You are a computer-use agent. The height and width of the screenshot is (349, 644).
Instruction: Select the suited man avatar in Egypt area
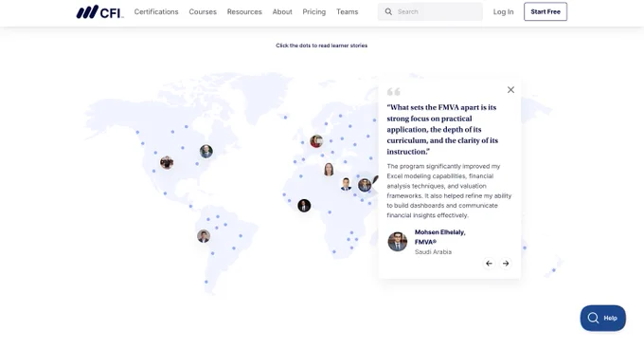point(346,184)
